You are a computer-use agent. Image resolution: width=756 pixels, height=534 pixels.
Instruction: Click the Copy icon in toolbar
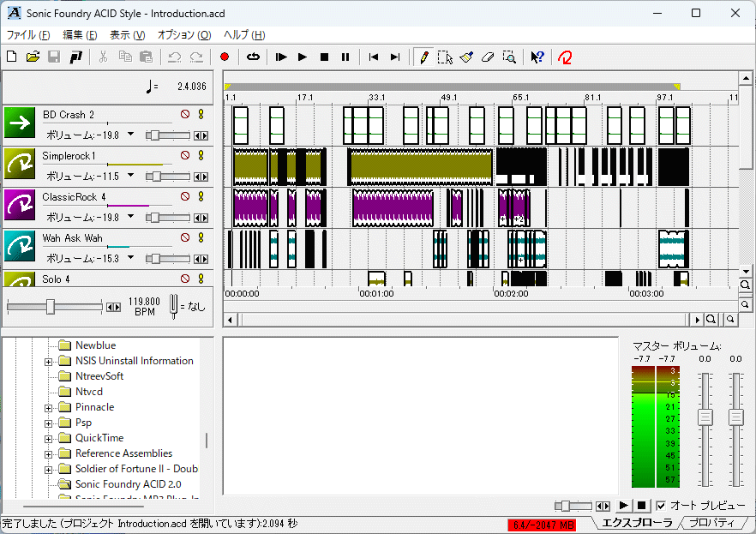coord(125,57)
